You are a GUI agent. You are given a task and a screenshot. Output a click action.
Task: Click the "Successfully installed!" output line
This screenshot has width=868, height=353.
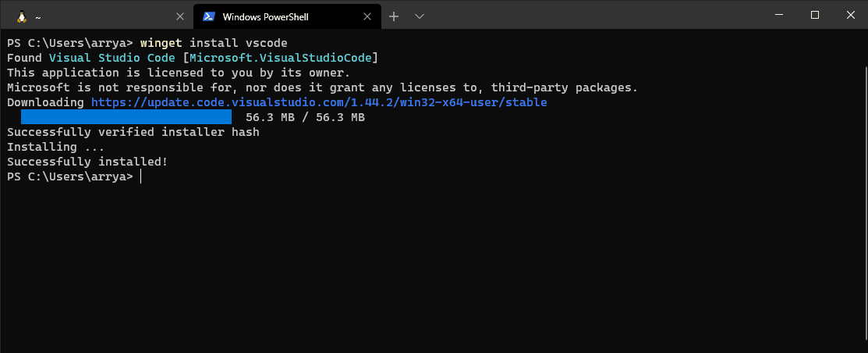point(87,162)
